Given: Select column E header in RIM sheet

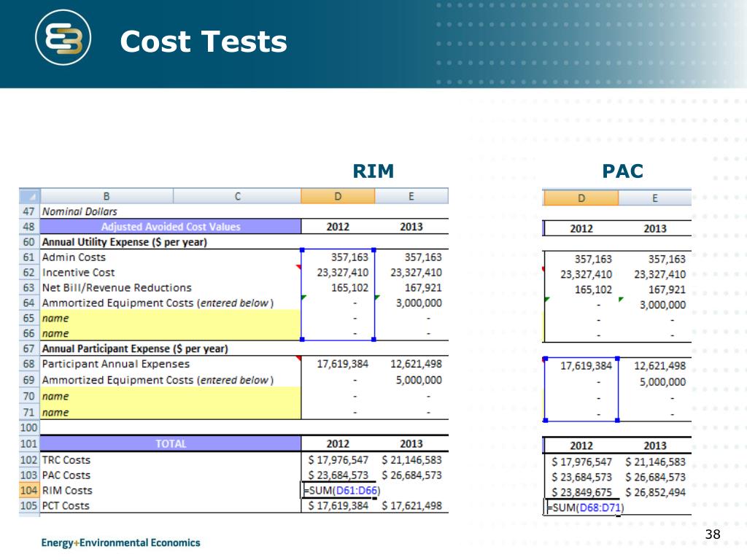Looking at the screenshot, I should pos(411,196).
